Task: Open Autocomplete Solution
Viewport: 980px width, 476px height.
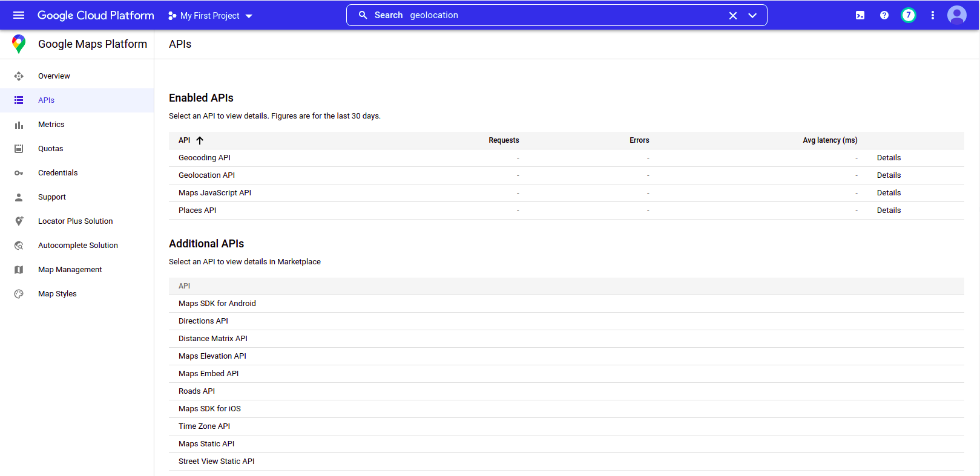Action: (77, 246)
